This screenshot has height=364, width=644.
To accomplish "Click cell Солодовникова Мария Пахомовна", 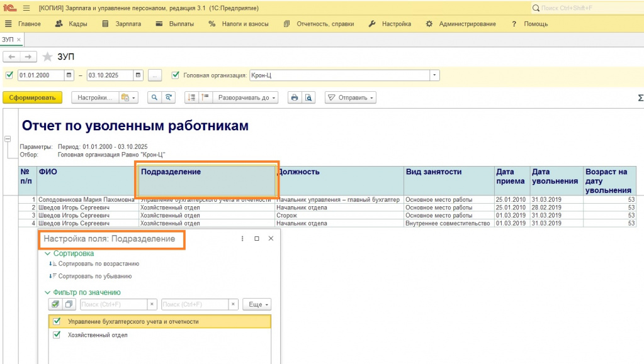I will [x=86, y=199].
